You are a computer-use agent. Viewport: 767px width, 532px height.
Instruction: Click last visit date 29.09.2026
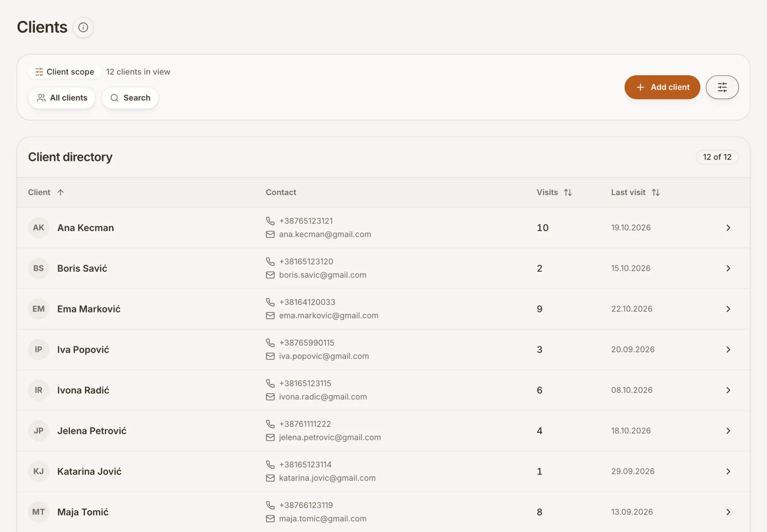point(633,472)
